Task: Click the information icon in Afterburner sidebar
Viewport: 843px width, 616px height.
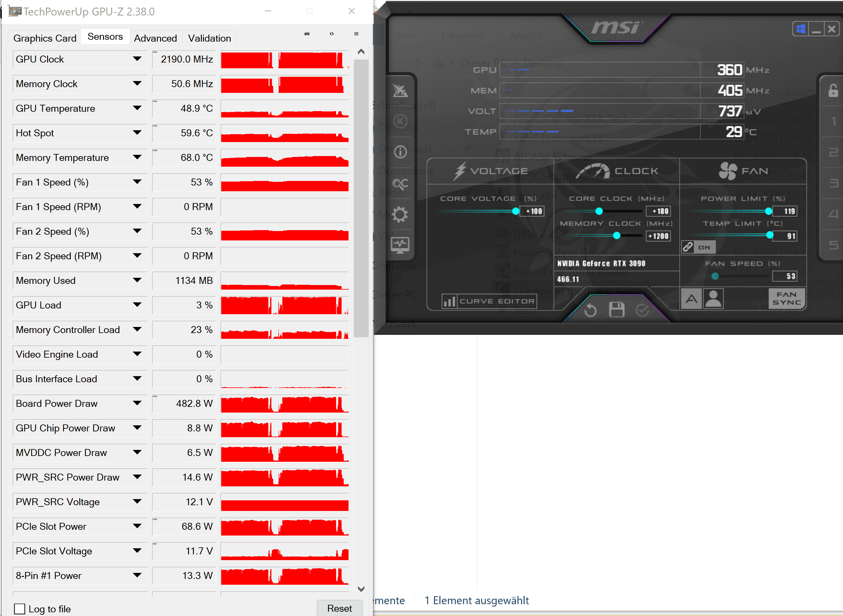Action: coord(400,152)
